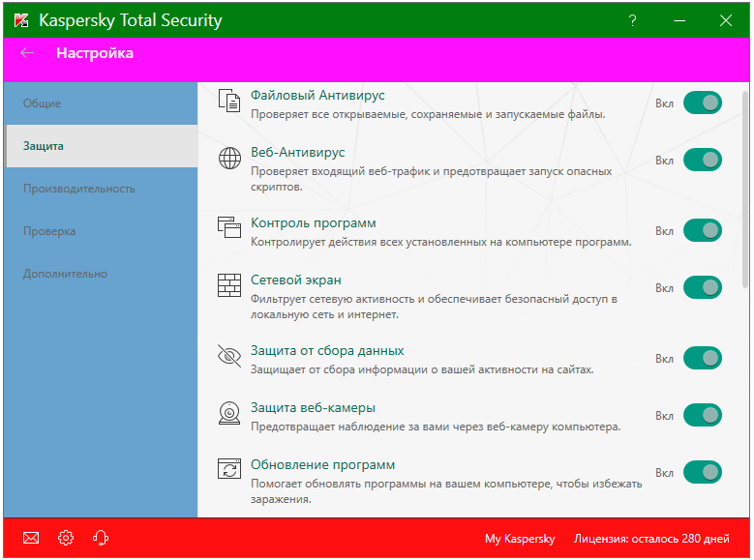
Task: Switch to the Общие section
Action: (x=43, y=103)
